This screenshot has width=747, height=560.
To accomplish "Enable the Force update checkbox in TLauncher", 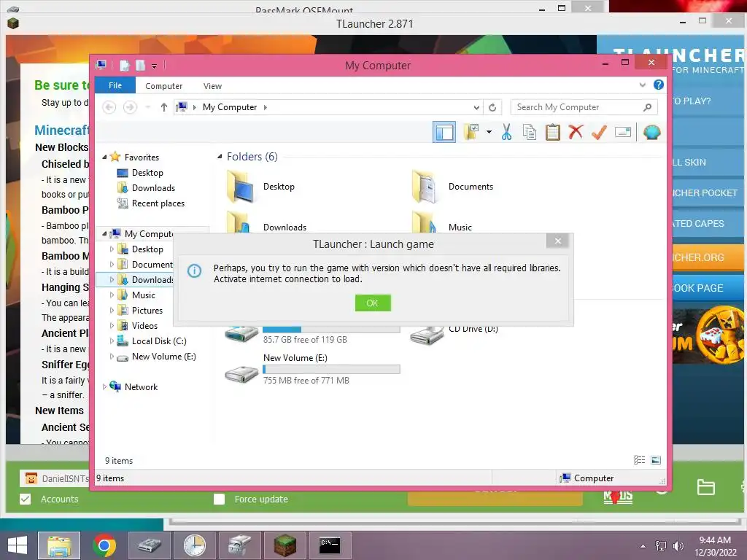I will point(219,499).
